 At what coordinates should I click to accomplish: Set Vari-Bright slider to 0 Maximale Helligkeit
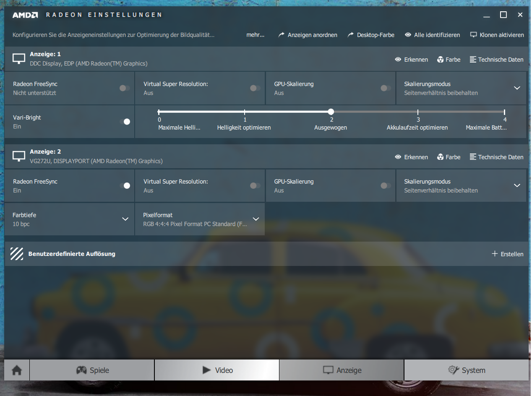[159, 112]
